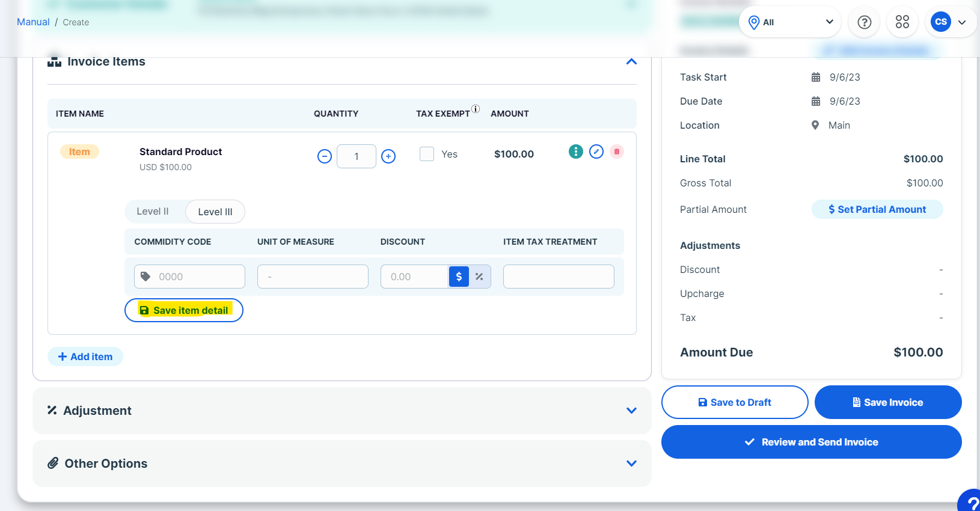This screenshot has height=511, width=980.
Task: Click the Line Total label
Action: click(703, 159)
